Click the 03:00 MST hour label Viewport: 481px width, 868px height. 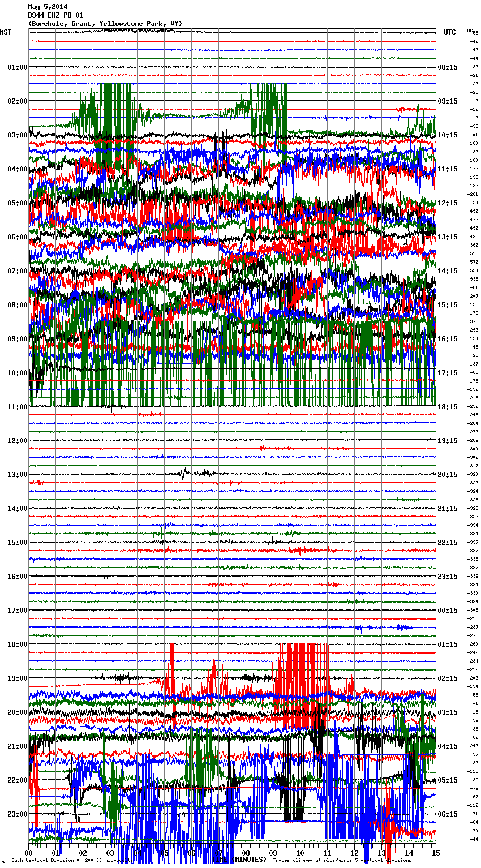click(18, 135)
